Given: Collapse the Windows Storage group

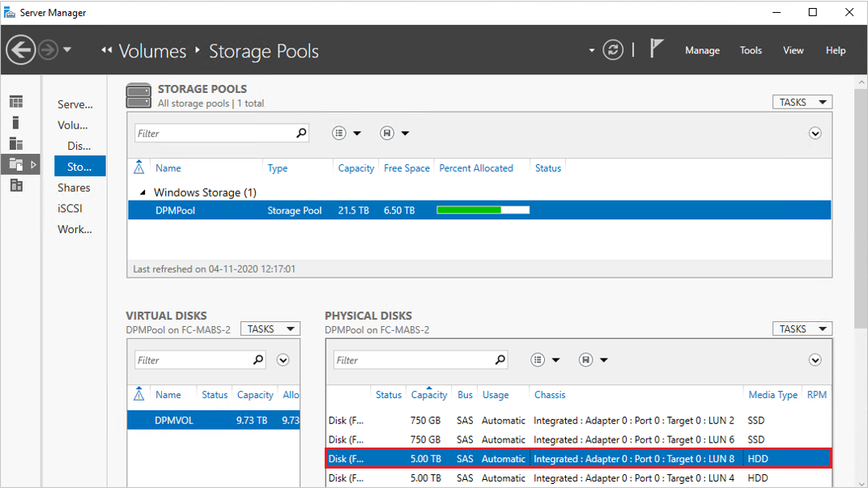Looking at the screenshot, I should tap(143, 192).
